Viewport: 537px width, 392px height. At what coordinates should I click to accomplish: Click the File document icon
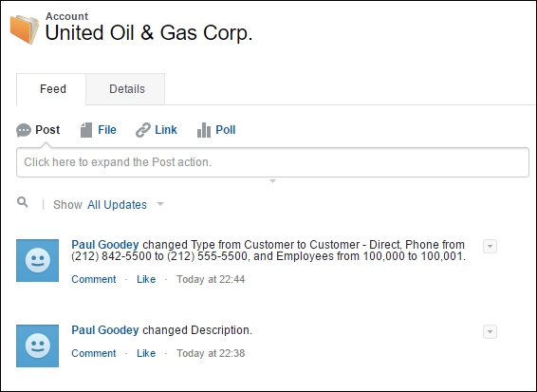click(86, 130)
